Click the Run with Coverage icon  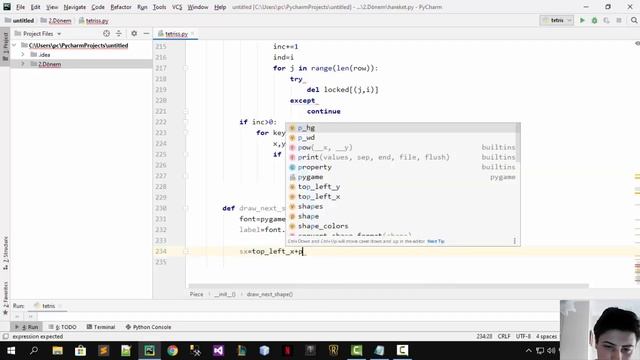click(x=607, y=20)
